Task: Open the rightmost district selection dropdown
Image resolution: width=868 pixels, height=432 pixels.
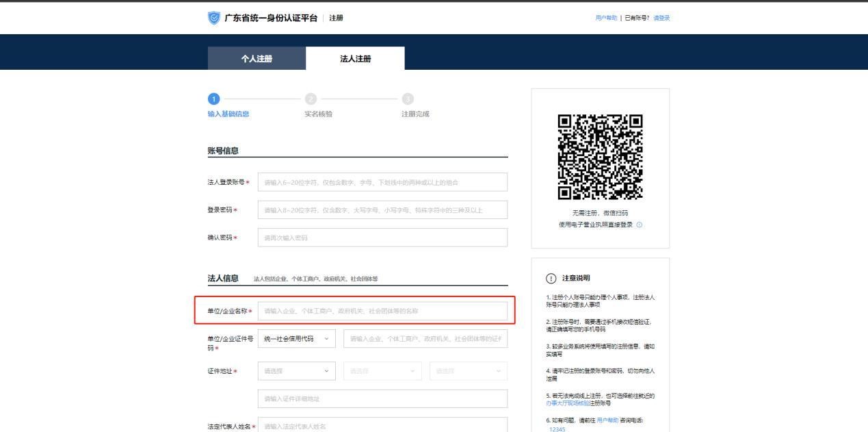Action: tap(466, 371)
